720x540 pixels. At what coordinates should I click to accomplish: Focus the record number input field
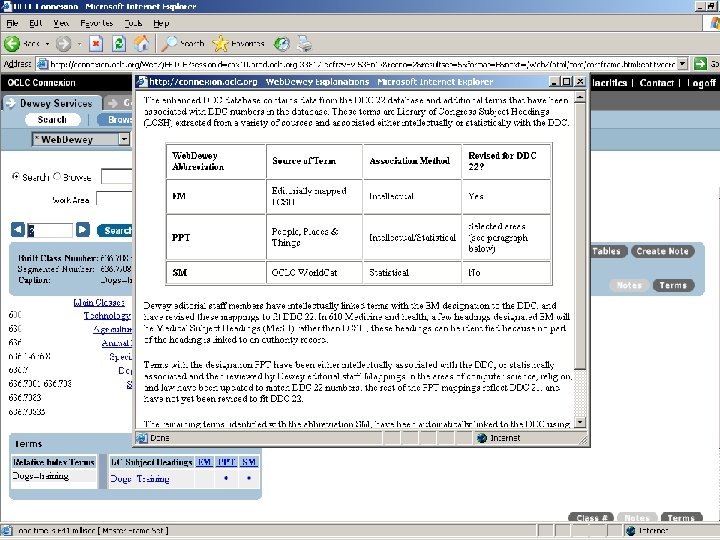pos(50,230)
